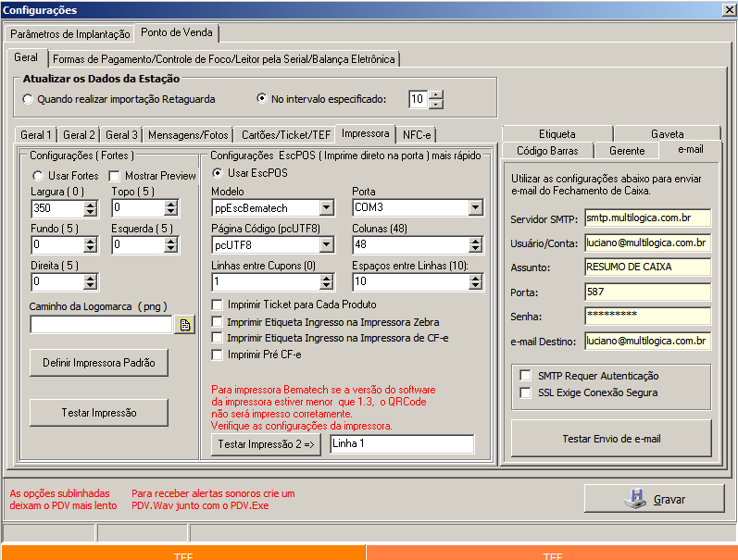This screenshot has width=738, height=560.
Task: Open the Parâmetros de Implantação tab
Action: [x=70, y=33]
